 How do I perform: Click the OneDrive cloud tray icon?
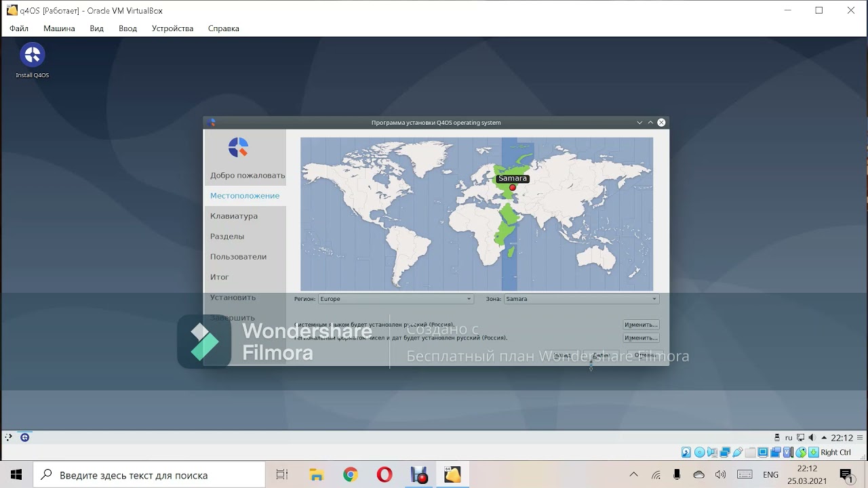point(699,474)
